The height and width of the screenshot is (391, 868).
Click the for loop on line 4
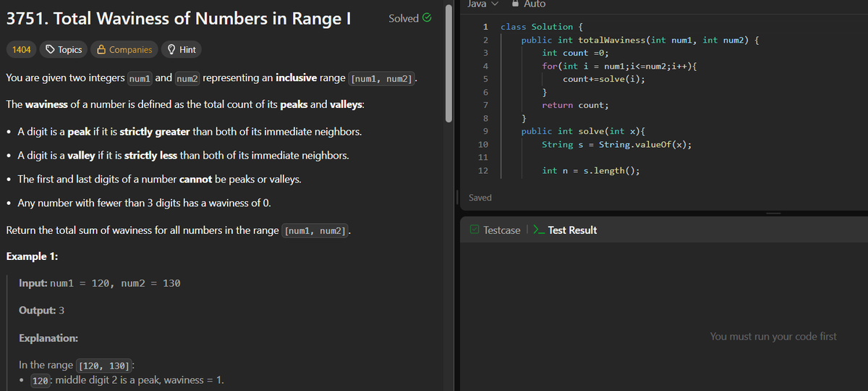pos(619,66)
